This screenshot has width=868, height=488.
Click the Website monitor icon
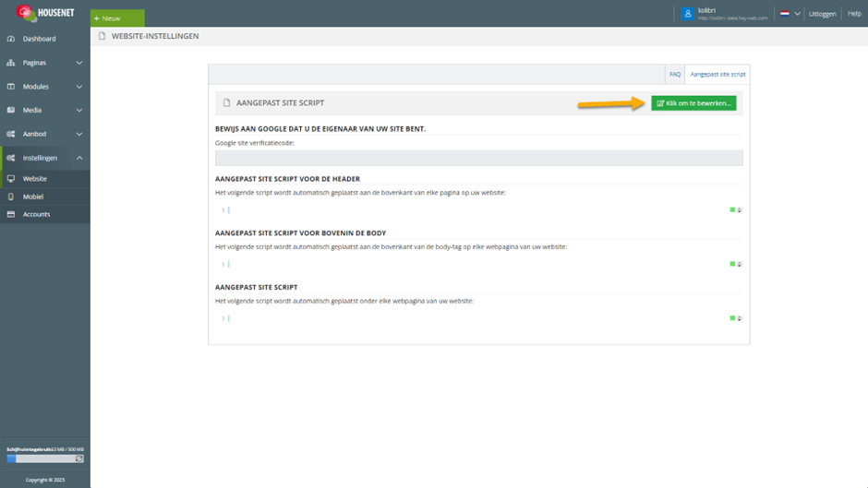pyautogui.click(x=10, y=179)
